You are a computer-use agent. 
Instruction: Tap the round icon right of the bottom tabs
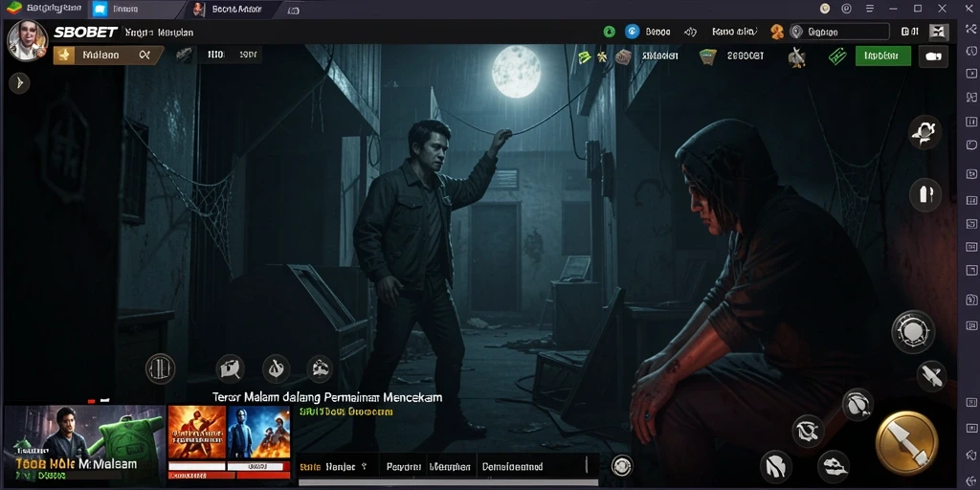pyautogui.click(x=621, y=466)
